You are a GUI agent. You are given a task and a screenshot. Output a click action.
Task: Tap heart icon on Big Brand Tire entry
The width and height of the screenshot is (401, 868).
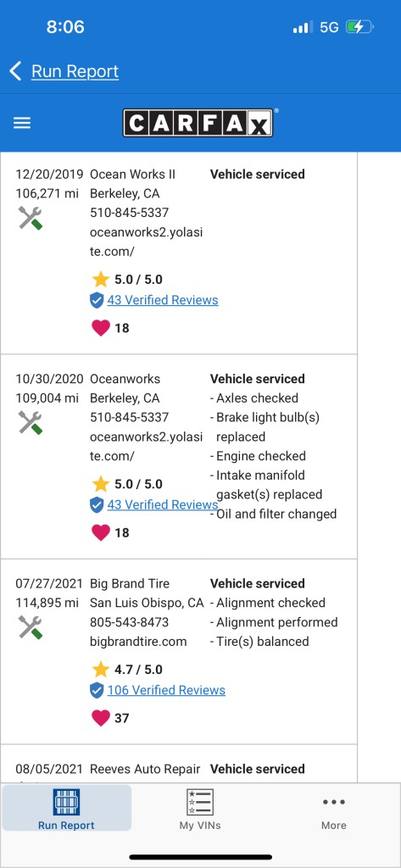[x=101, y=718]
